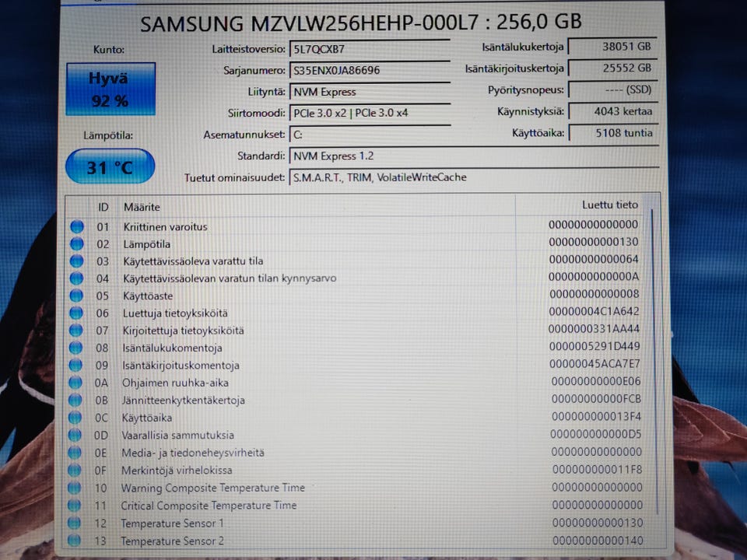Click the Laitteistoversio field 5L7QCXB7
Screen dimensions: 747x560
[x=370, y=49]
